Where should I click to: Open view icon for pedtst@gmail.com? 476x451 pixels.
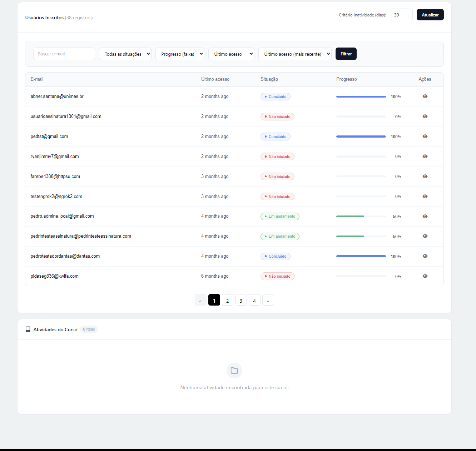point(425,137)
